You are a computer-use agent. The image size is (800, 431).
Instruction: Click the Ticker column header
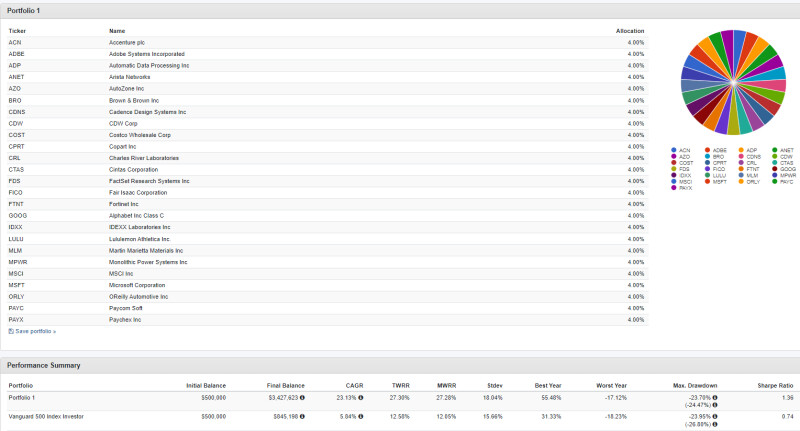click(x=17, y=31)
